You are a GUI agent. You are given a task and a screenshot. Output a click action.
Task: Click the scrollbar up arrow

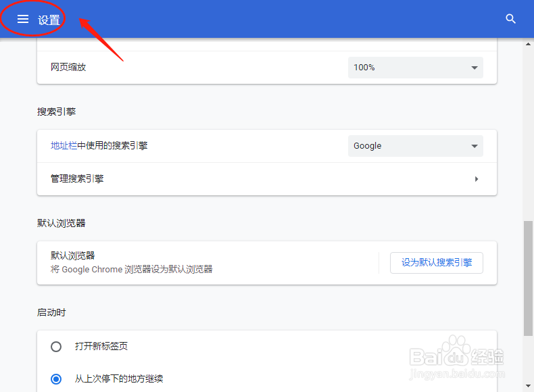(x=528, y=44)
